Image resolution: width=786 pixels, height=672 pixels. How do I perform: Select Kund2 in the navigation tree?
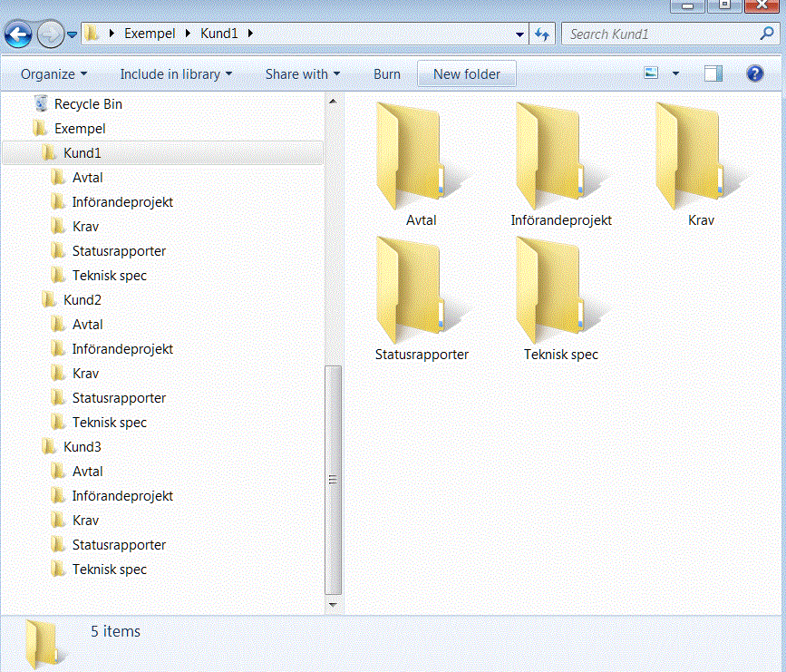[82, 300]
